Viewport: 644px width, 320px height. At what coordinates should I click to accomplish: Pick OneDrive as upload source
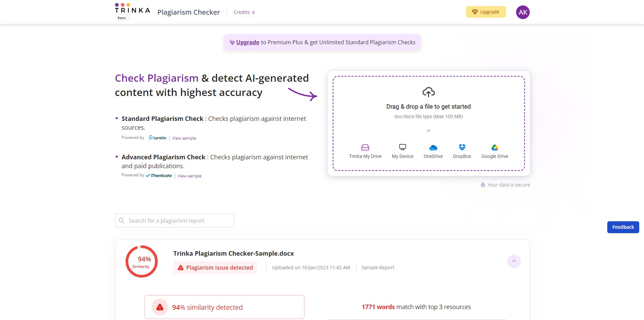tap(433, 151)
